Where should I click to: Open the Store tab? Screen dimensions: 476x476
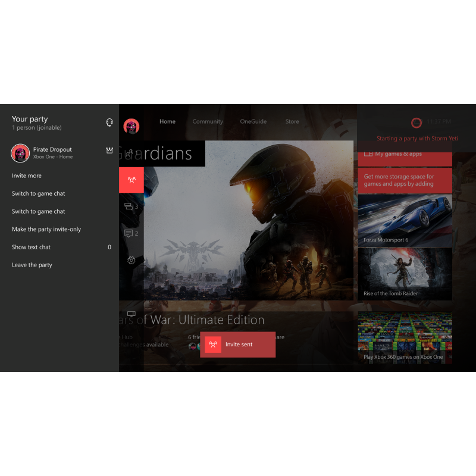292,121
